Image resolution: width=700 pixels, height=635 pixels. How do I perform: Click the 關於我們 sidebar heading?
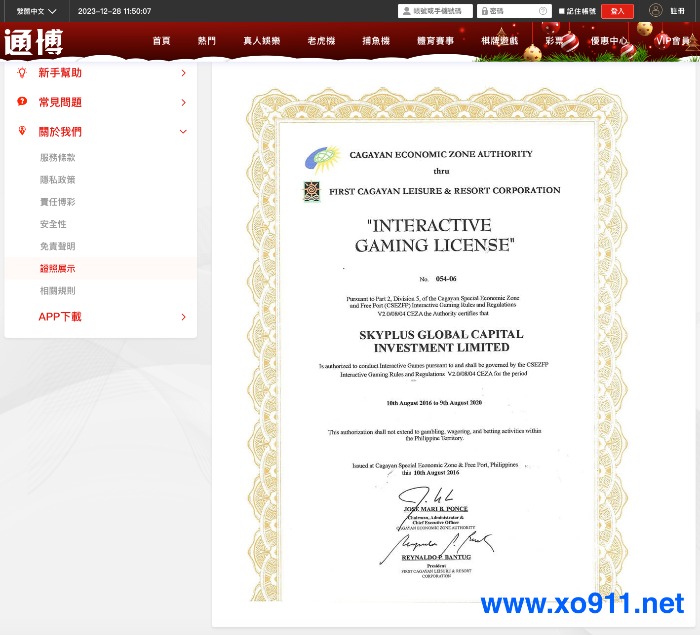60,132
